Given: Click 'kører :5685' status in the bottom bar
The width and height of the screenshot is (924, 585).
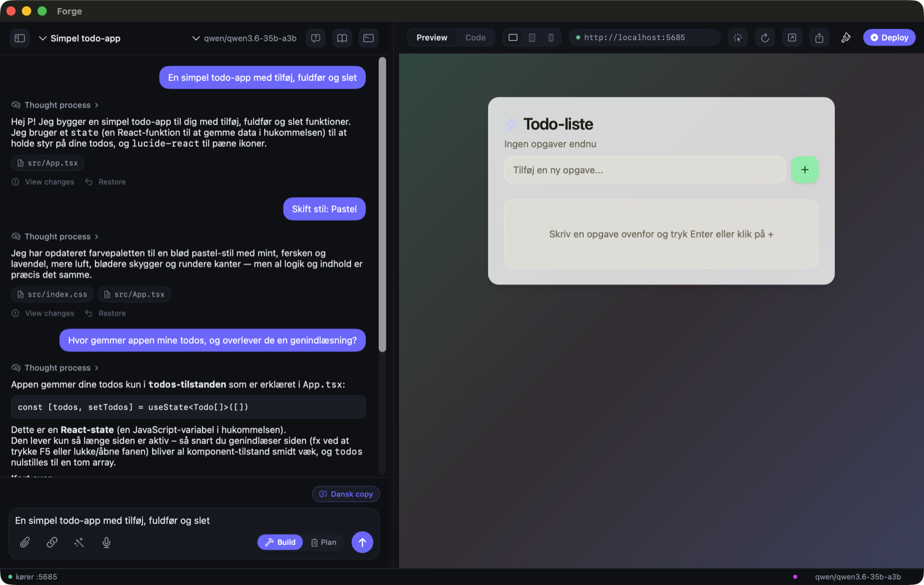Looking at the screenshot, I should [x=32, y=577].
